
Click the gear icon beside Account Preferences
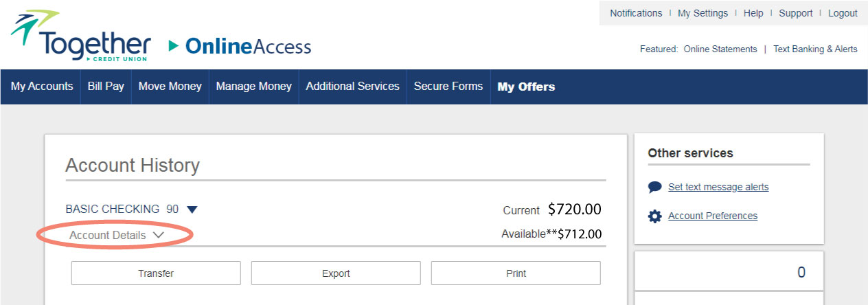tap(655, 216)
